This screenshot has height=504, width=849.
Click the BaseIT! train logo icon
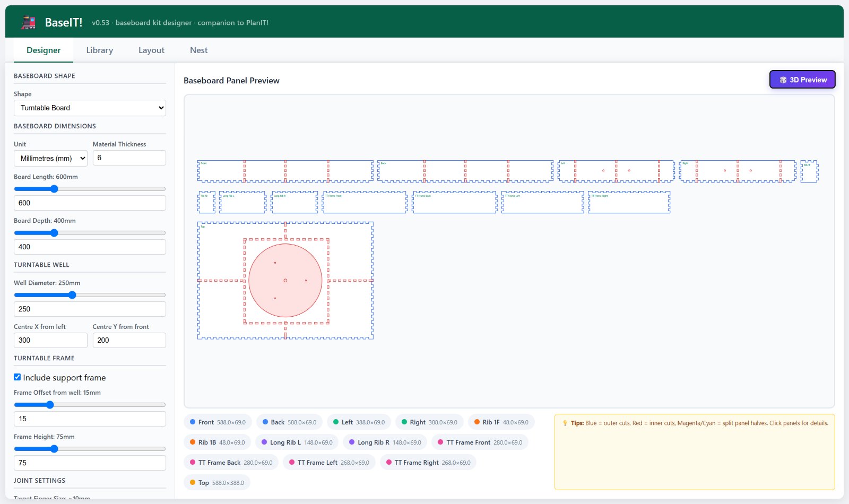point(29,22)
